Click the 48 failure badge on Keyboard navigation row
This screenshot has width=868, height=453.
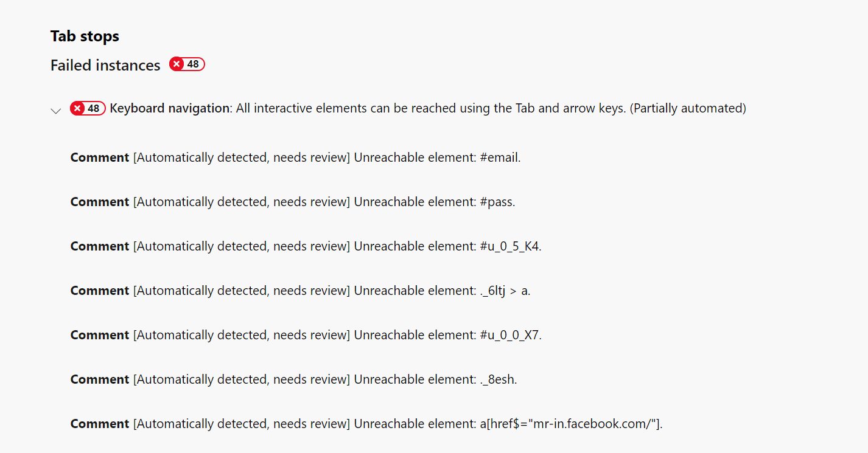[88, 108]
